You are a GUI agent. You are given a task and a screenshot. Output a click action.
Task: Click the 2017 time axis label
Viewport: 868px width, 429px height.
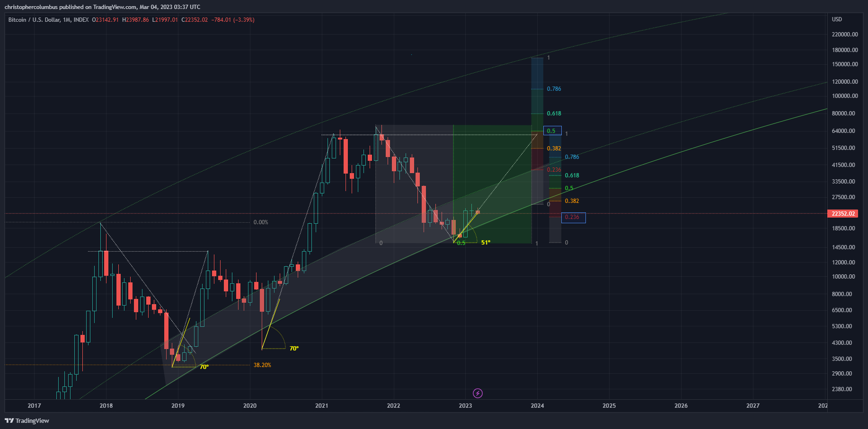34,405
